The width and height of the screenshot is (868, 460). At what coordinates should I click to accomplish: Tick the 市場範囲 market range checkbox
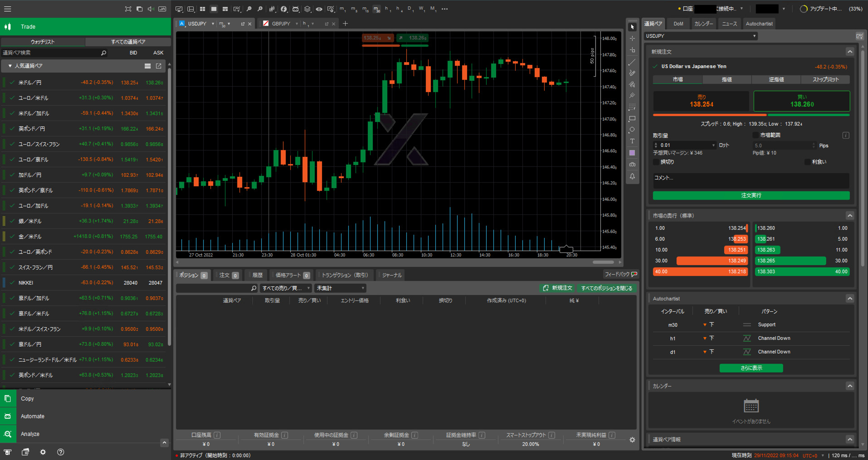pyautogui.click(x=756, y=135)
